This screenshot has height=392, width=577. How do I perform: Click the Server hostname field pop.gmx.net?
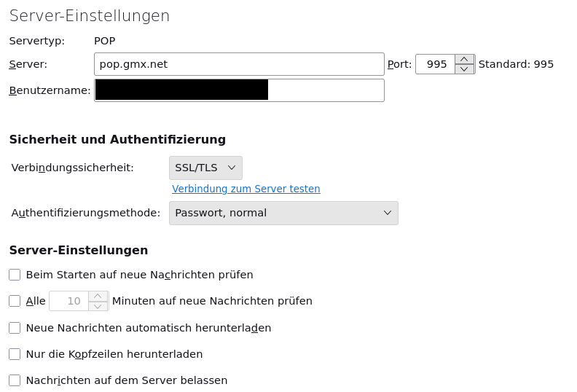[238, 64]
